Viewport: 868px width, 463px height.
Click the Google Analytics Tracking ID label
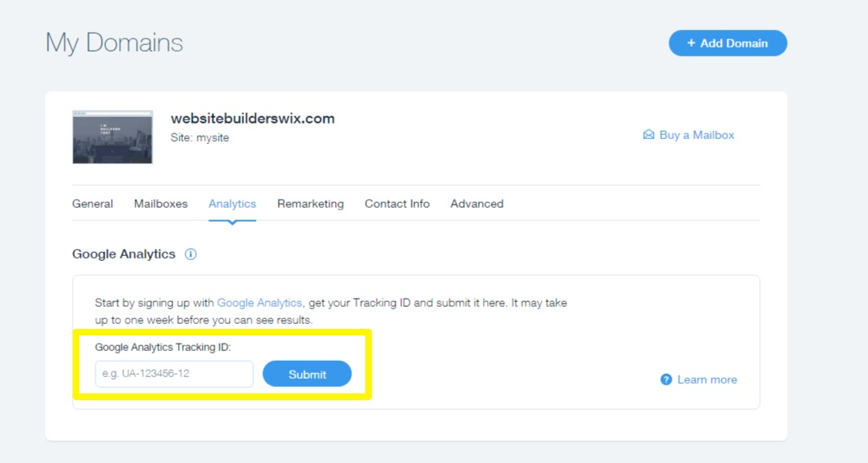point(163,347)
